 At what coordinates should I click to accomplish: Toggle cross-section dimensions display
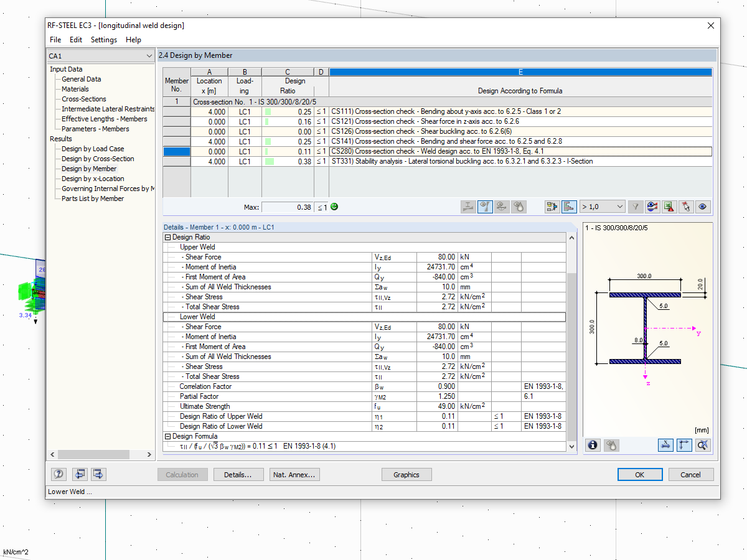click(665, 445)
